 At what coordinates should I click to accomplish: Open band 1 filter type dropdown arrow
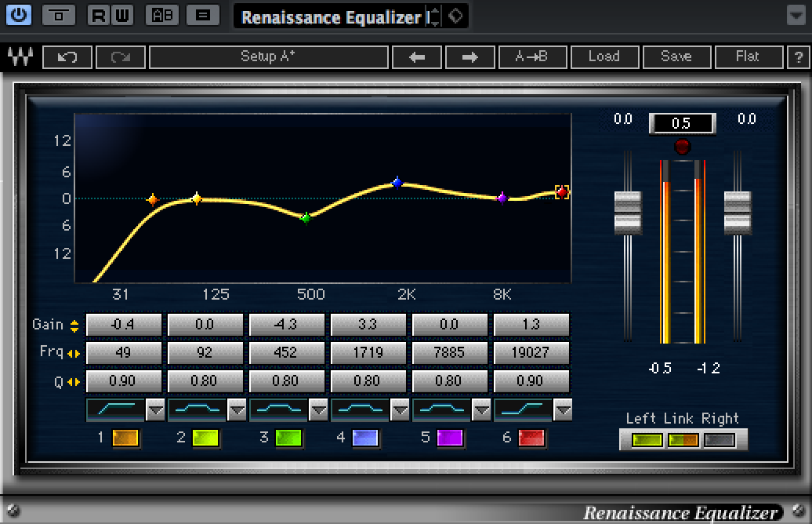[x=155, y=410]
